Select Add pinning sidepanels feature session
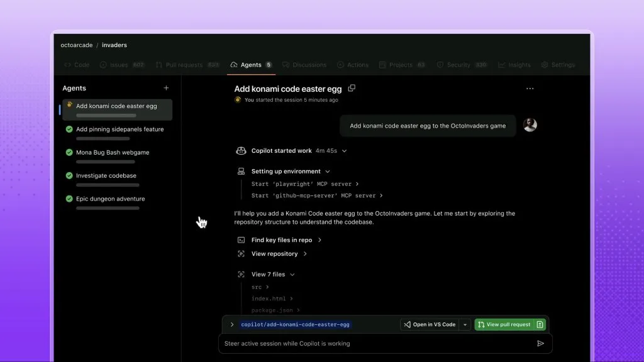This screenshot has height=362, width=644. [117, 133]
